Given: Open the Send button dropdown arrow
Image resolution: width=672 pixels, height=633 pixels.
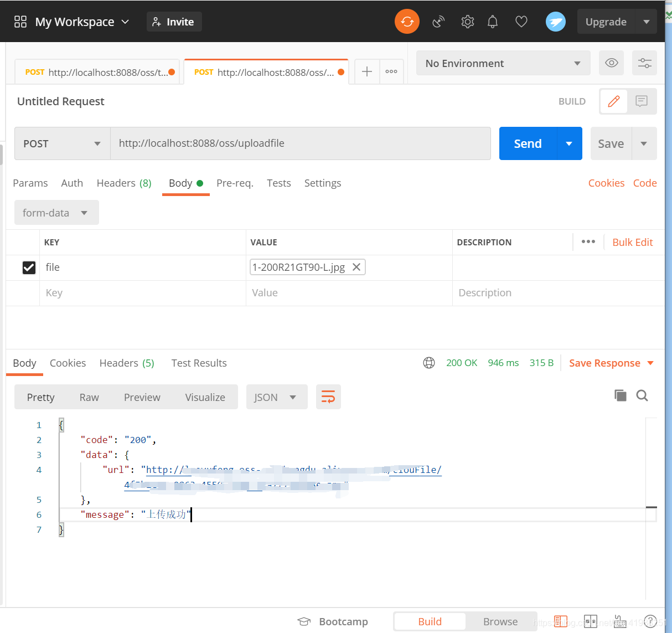Looking at the screenshot, I should point(569,143).
